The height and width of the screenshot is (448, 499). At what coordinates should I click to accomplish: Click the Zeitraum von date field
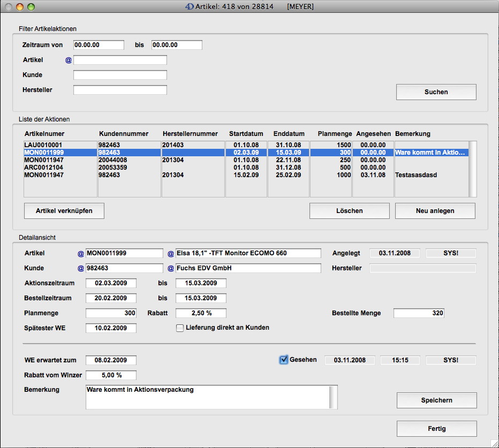pyautogui.click(x=99, y=45)
